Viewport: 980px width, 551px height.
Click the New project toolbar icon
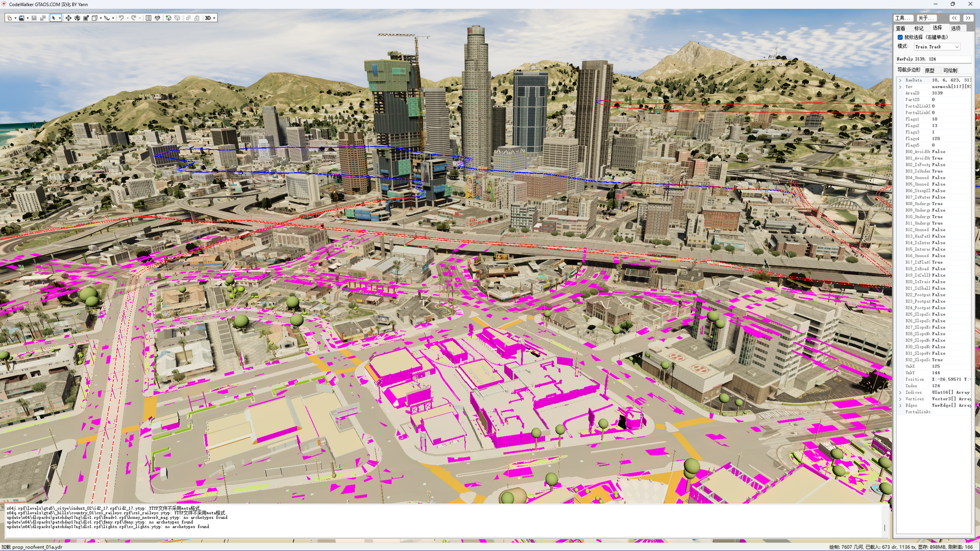[x=10, y=18]
